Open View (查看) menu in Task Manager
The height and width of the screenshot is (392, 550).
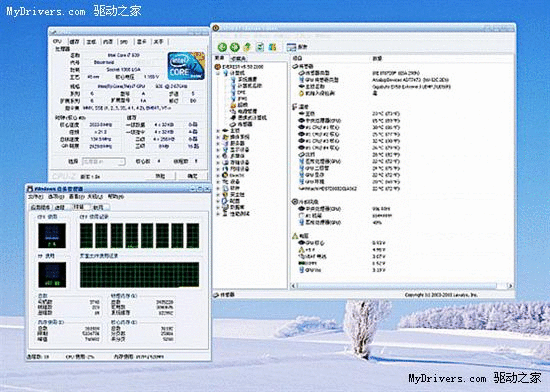click(x=76, y=197)
